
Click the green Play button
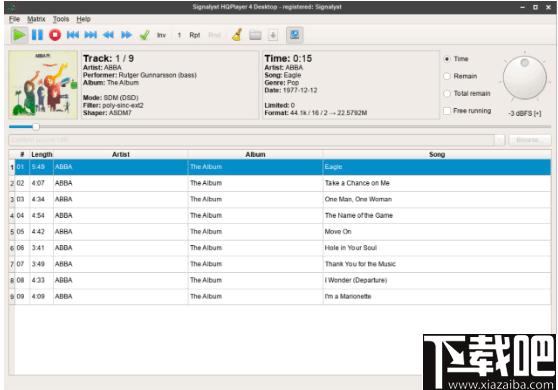19,35
